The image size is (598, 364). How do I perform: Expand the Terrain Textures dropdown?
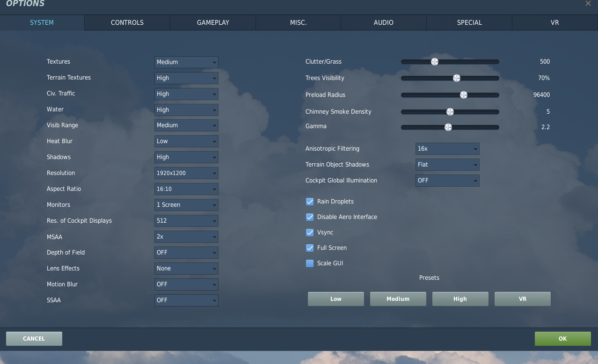(186, 78)
